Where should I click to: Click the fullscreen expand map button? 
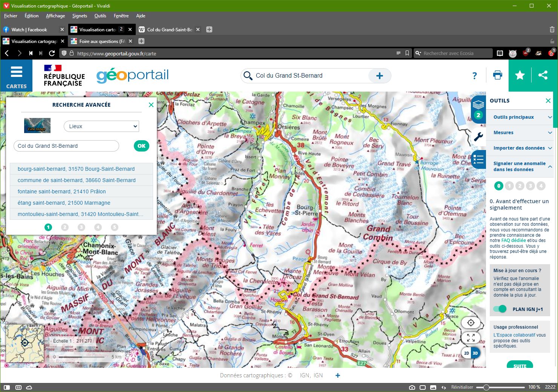click(x=471, y=338)
